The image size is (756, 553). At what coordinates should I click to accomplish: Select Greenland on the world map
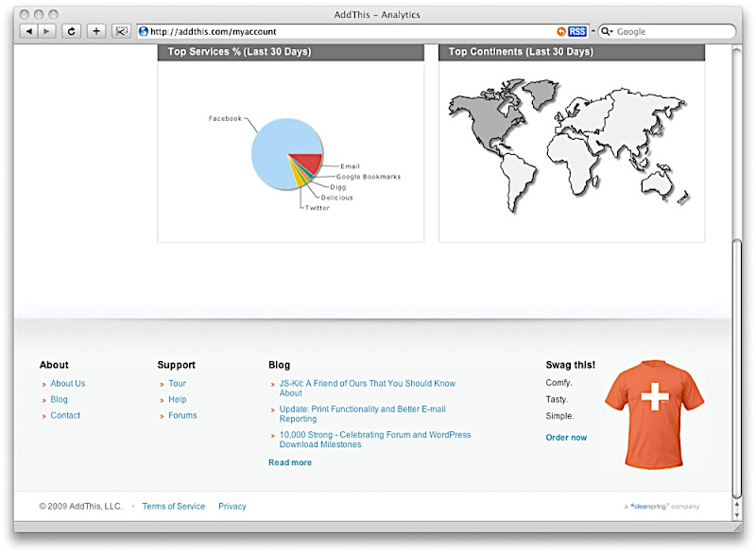click(x=541, y=93)
